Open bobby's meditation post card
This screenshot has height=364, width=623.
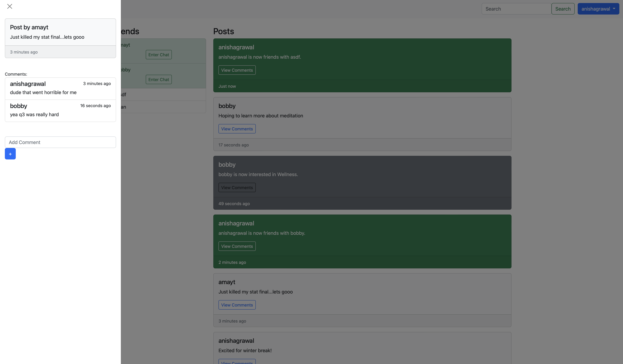[x=362, y=118]
